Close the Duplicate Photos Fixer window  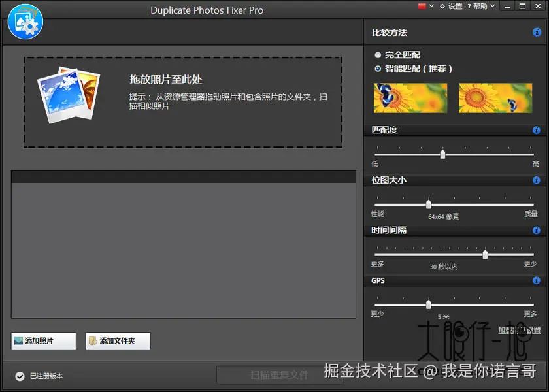(x=538, y=7)
